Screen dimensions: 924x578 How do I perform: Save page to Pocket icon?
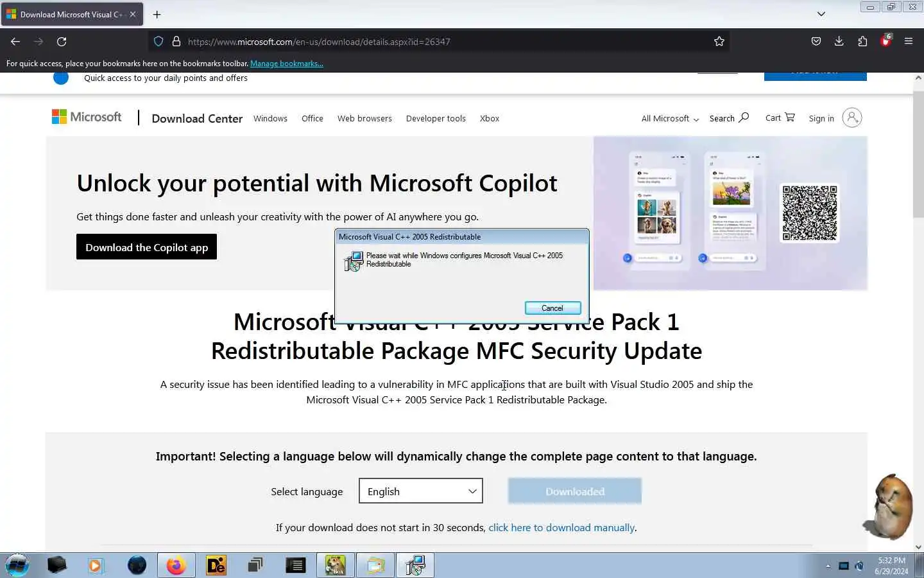[x=816, y=41]
